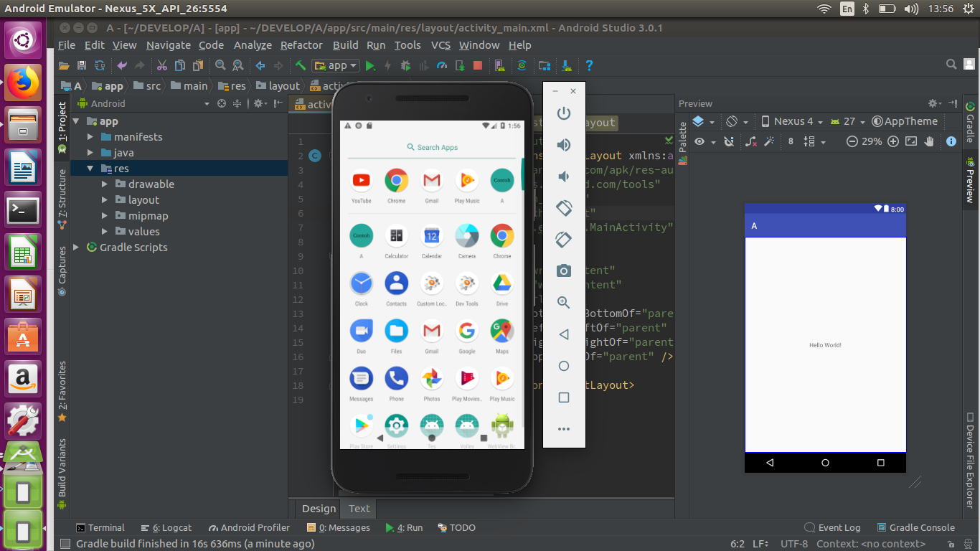The image size is (980, 551).
Task: Click the Make Project hammer icon
Action: coord(301,65)
